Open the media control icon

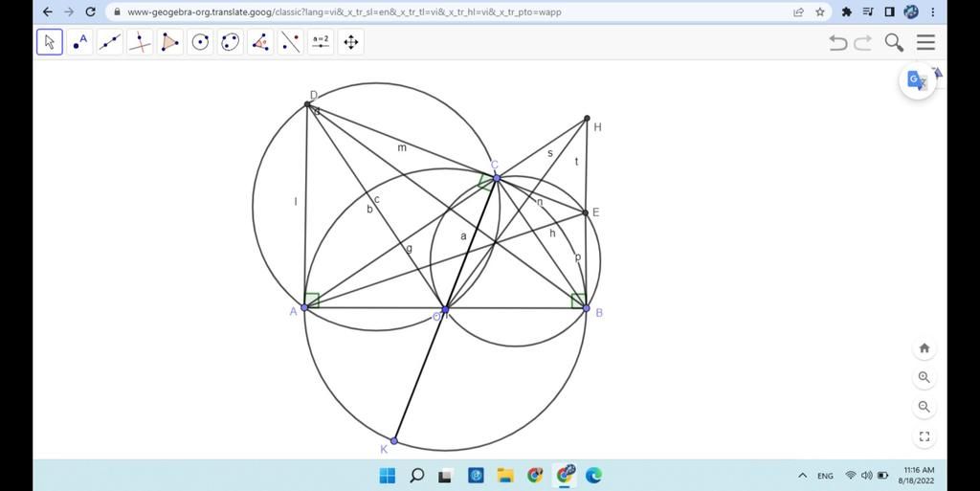[868, 11]
